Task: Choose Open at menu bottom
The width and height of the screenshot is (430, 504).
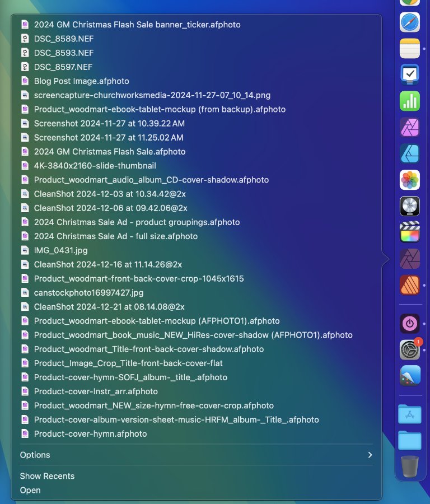Action: click(197, 490)
